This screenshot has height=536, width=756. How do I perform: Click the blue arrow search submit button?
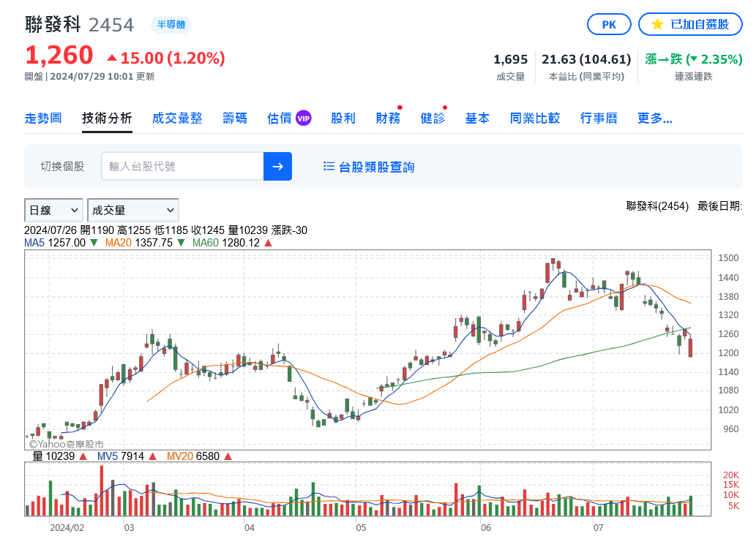click(277, 167)
